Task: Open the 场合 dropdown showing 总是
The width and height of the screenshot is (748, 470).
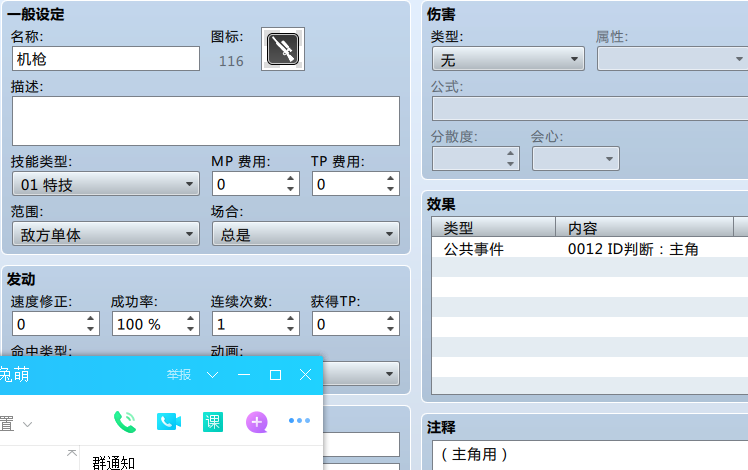Action: 305,234
